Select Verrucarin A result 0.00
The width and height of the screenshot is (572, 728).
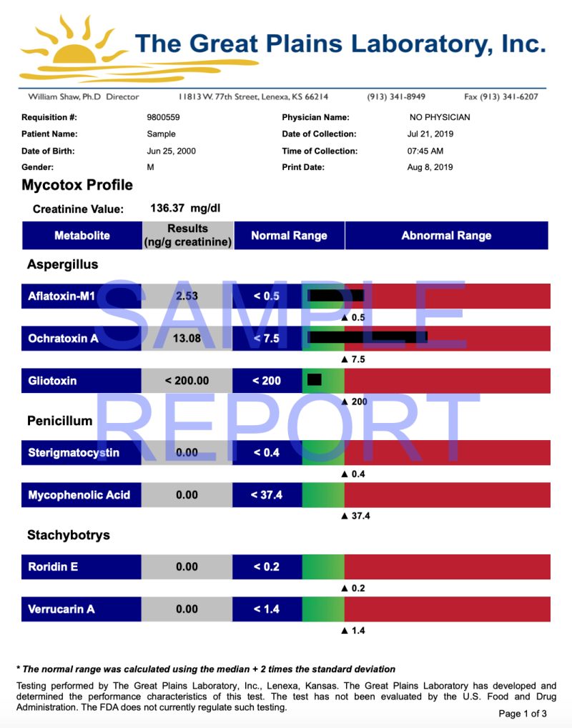point(187,609)
